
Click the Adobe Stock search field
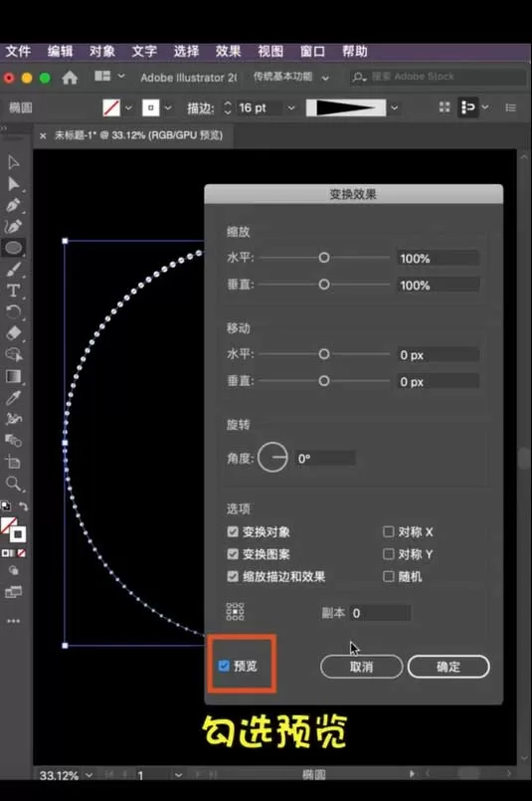(x=438, y=77)
